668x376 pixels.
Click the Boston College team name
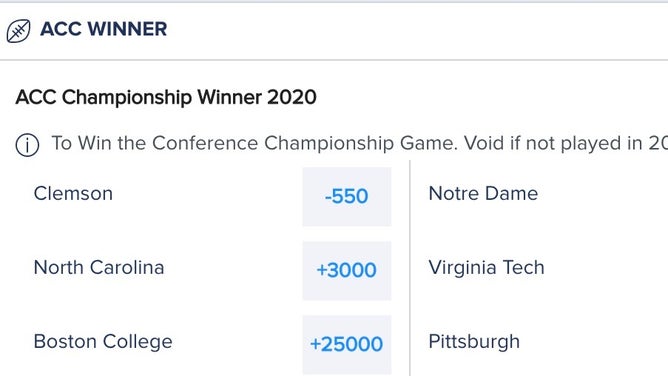point(103,342)
